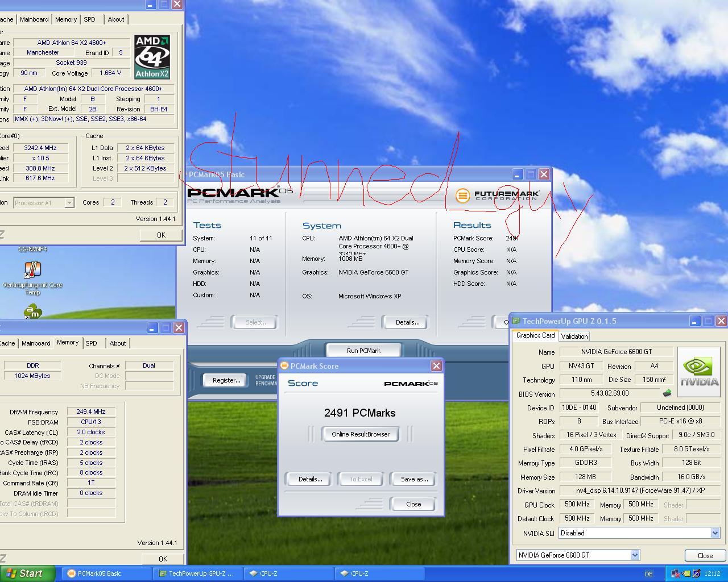Click the AMD Athlon 64 X2 logo in CPU-Z
Image resolution: width=728 pixels, height=582 pixels.
pyautogui.click(x=152, y=57)
